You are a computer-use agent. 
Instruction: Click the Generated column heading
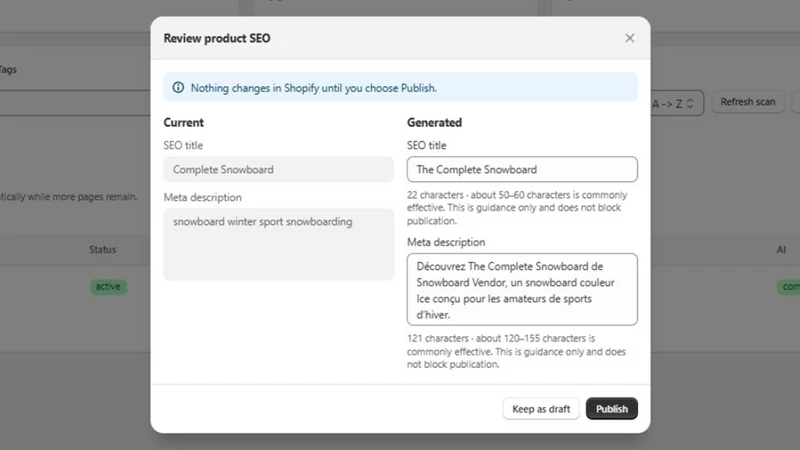point(434,122)
